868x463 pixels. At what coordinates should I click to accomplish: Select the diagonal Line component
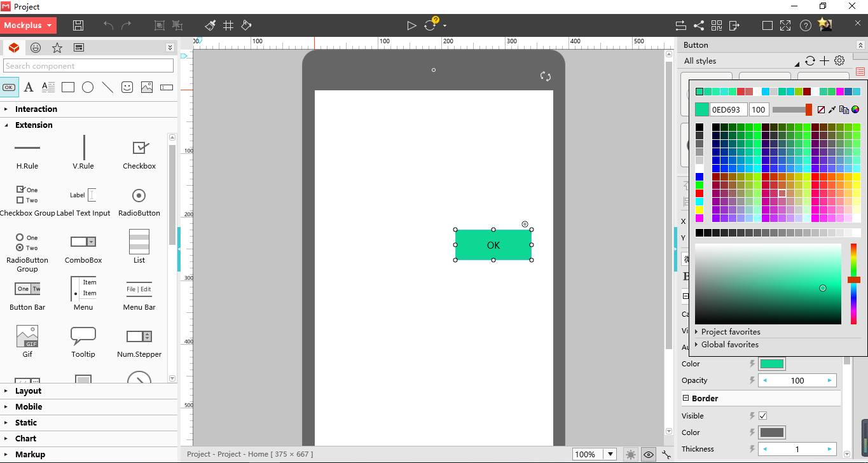tap(107, 87)
